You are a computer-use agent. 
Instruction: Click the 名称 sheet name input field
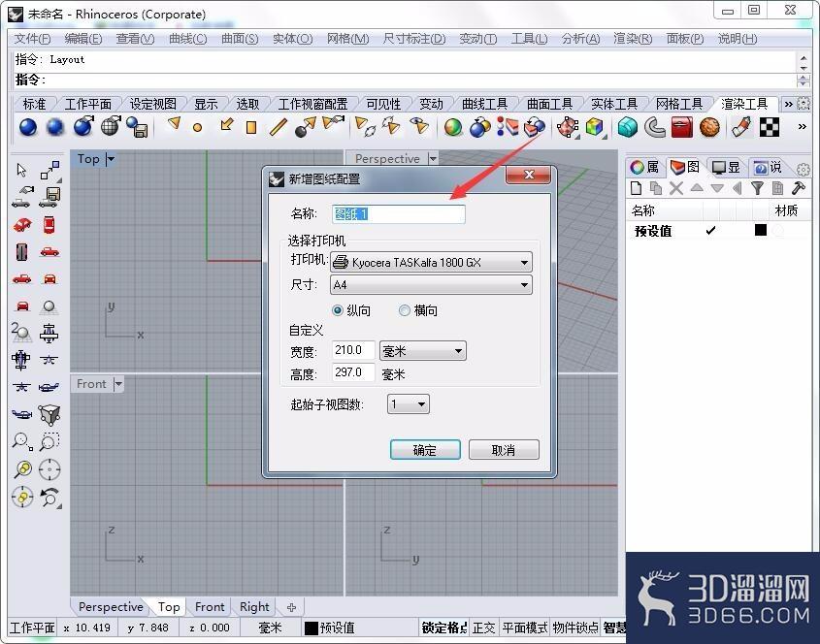pos(399,213)
